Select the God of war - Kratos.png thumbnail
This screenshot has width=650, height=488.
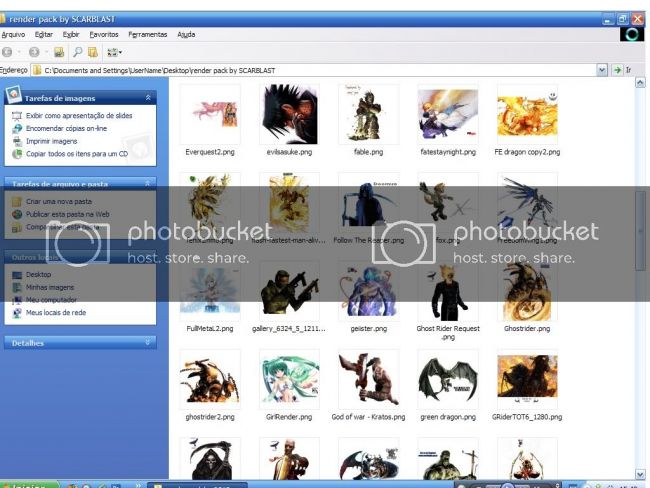coord(369,379)
